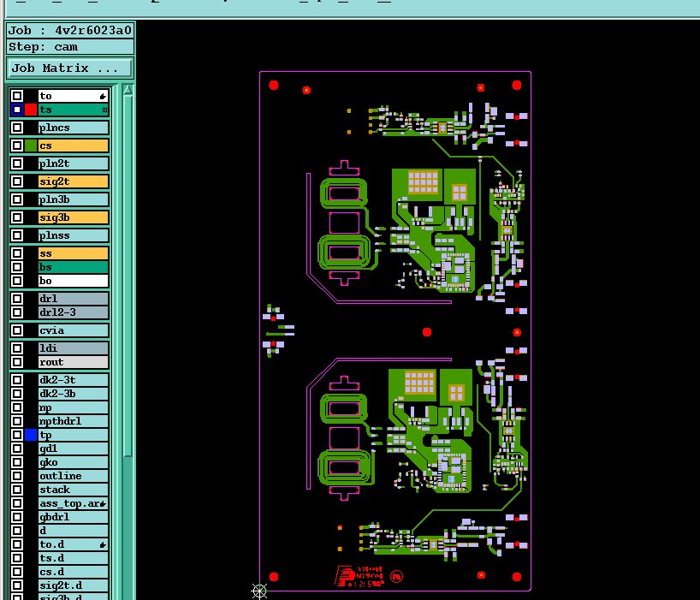This screenshot has width=700, height=600.
Task: Toggle the checkbox for layer sig2t
Action: (x=17, y=181)
